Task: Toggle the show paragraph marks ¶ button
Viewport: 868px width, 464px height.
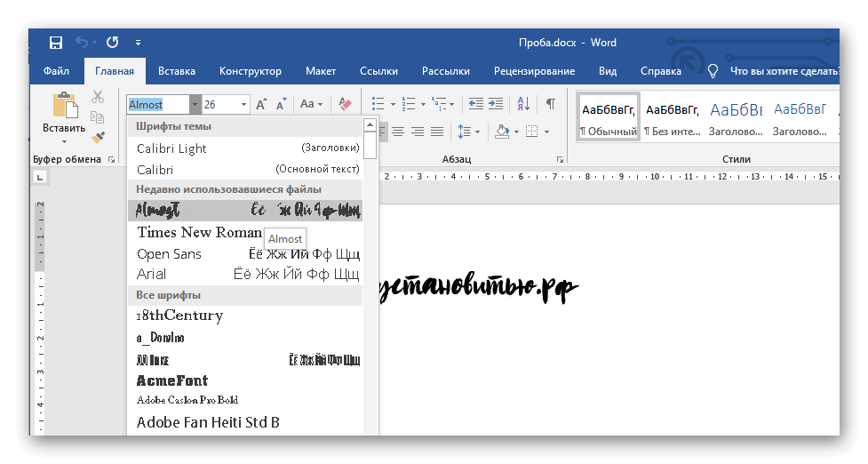Action: tap(551, 103)
